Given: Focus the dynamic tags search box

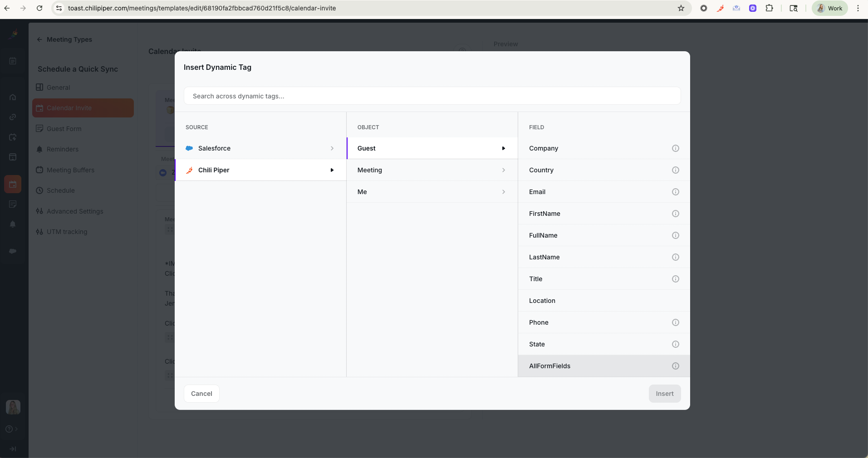Looking at the screenshot, I should click(x=432, y=96).
